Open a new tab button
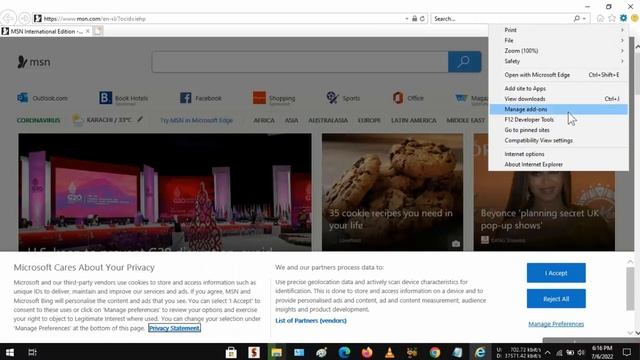 coord(98,31)
